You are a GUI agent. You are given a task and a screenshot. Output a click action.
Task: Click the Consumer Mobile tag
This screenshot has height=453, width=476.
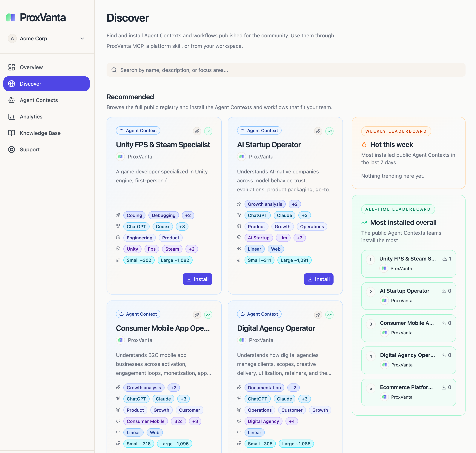click(x=145, y=421)
